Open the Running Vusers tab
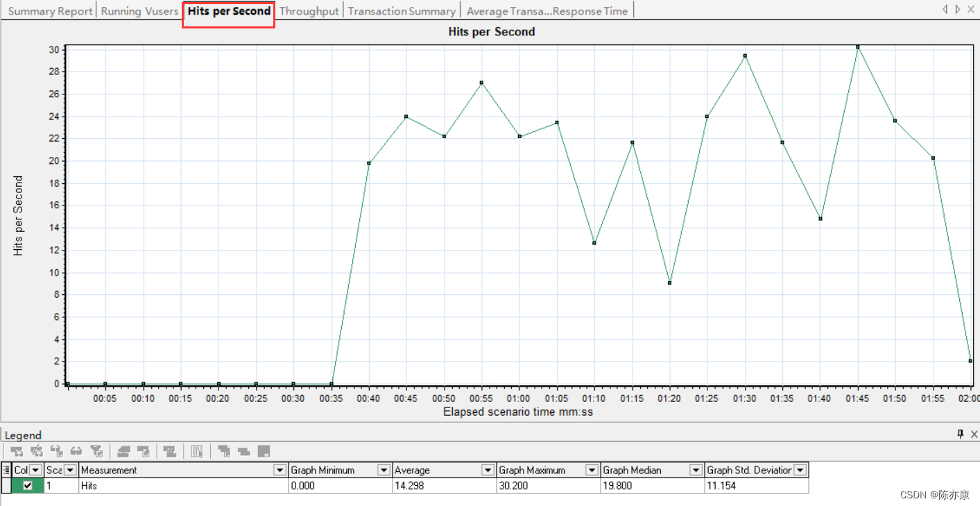The width and height of the screenshot is (980, 506). tap(139, 11)
